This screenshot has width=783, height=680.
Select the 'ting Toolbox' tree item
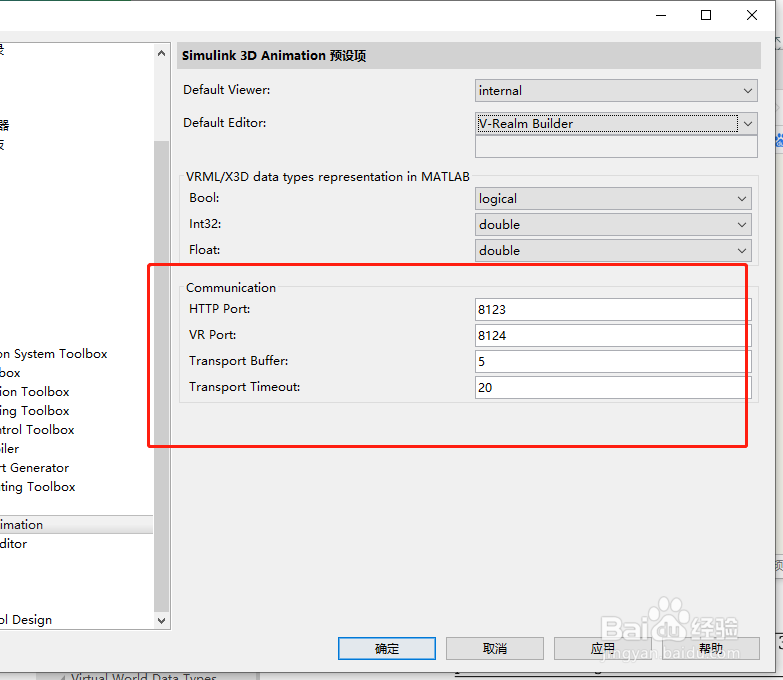(38, 487)
